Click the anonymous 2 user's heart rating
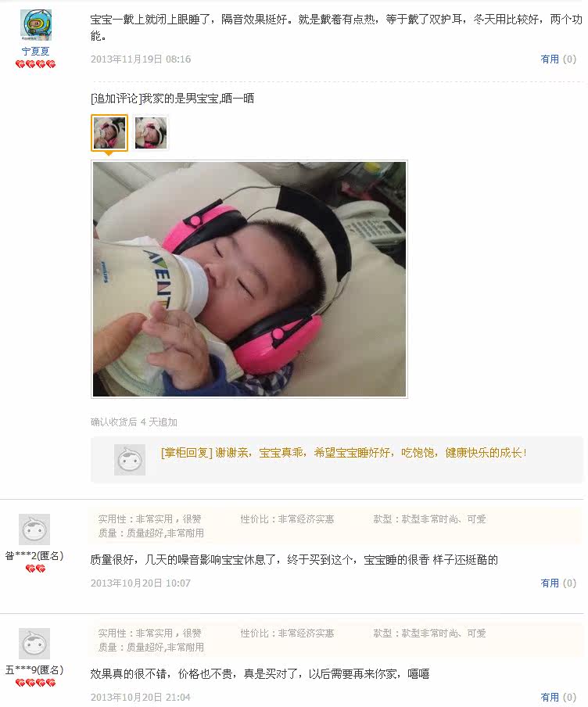 click(35, 569)
